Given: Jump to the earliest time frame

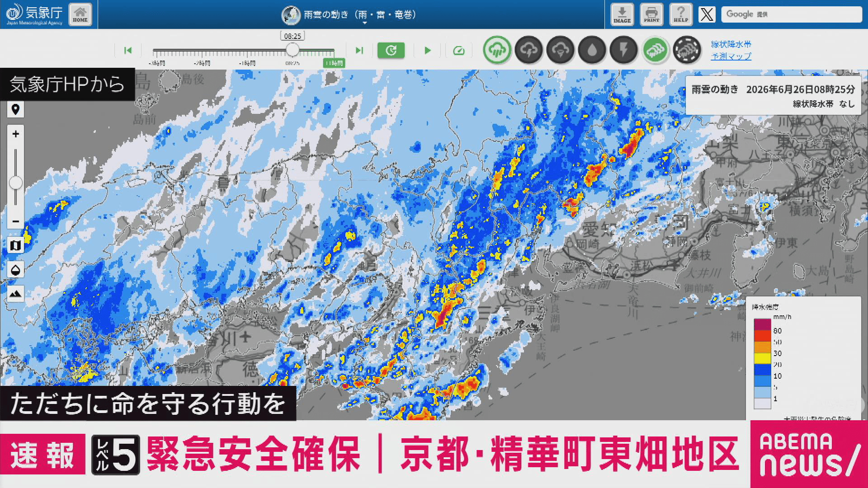Looking at the screenshot, I should click(x=128, y=50).
